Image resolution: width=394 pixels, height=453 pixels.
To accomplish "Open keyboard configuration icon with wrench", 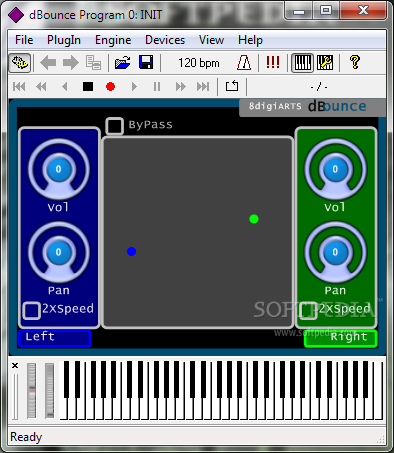I will coord(325,63).
